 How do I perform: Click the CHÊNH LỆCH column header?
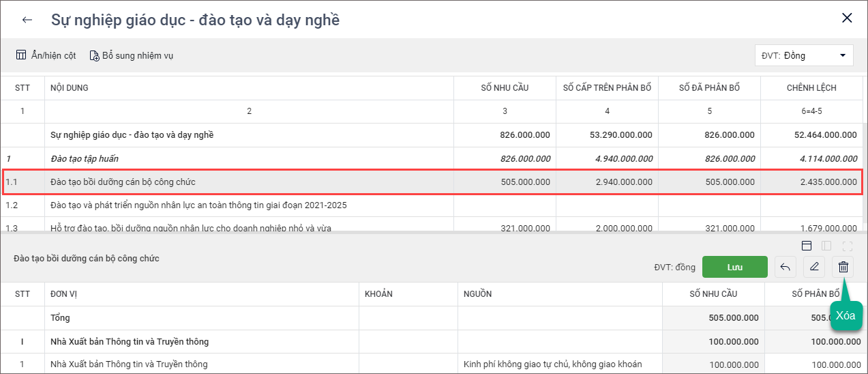[x=811, y=87]
